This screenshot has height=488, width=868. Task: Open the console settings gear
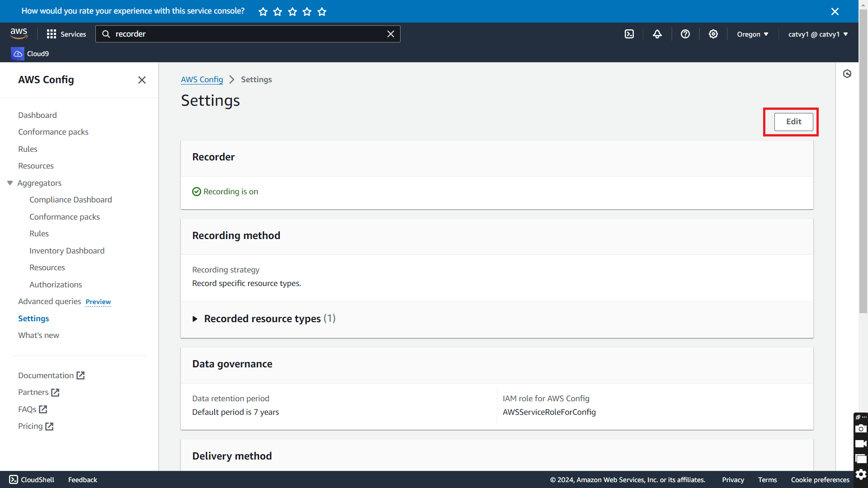click(713, 34)
